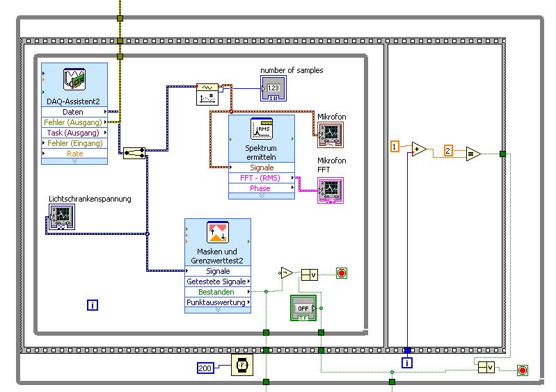Image resolution: width=556 pixels, height=392 pixels.
Task: Expand Spektrum ermitteln terminals chevron
Action: pos(262,196)
